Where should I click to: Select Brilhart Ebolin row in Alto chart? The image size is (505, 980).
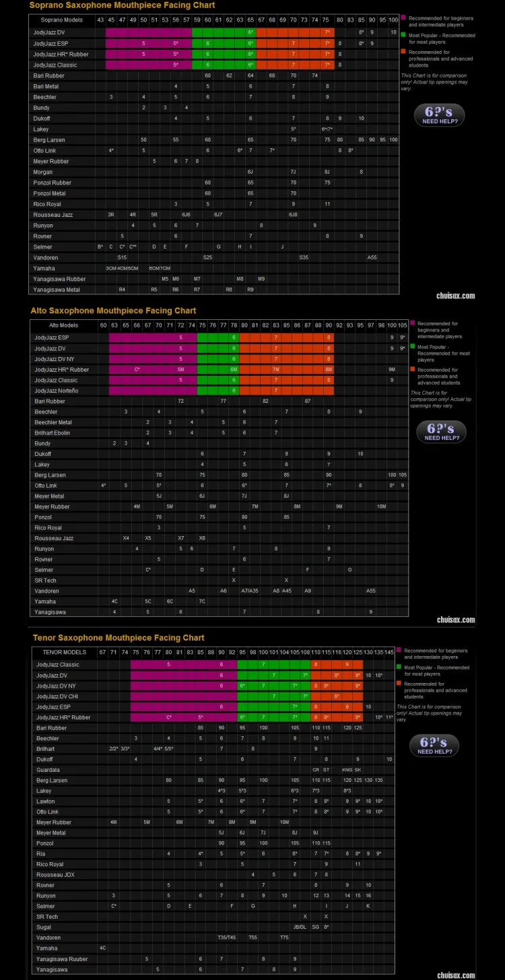[x=220, y=432]
